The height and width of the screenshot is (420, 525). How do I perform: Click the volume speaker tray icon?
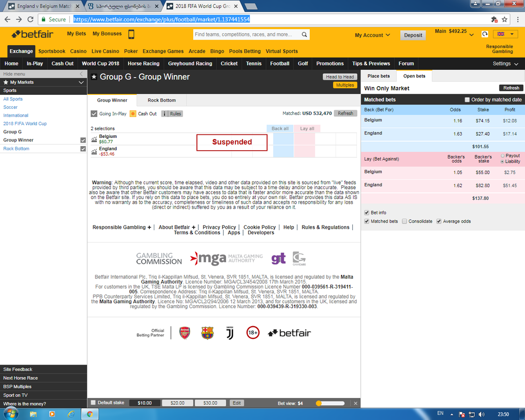point(481,414)
